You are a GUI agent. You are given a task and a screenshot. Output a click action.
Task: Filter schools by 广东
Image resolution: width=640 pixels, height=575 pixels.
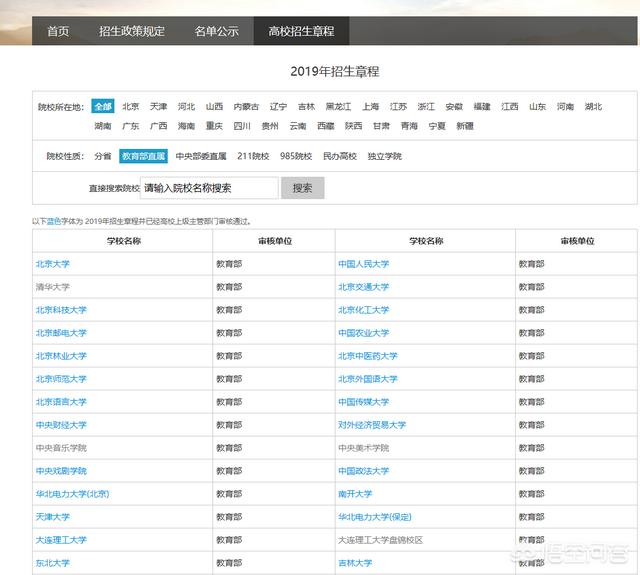(x=131, y=126)
